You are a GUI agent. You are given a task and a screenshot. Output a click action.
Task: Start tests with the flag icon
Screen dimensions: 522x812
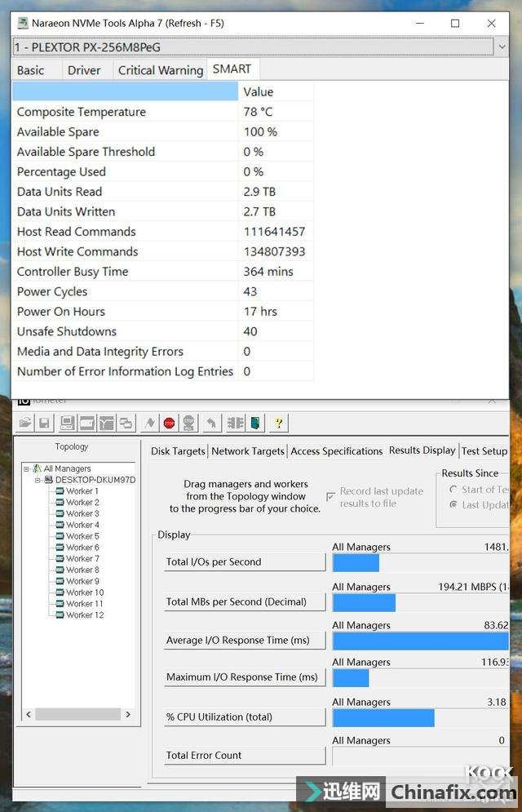point(149,423)
